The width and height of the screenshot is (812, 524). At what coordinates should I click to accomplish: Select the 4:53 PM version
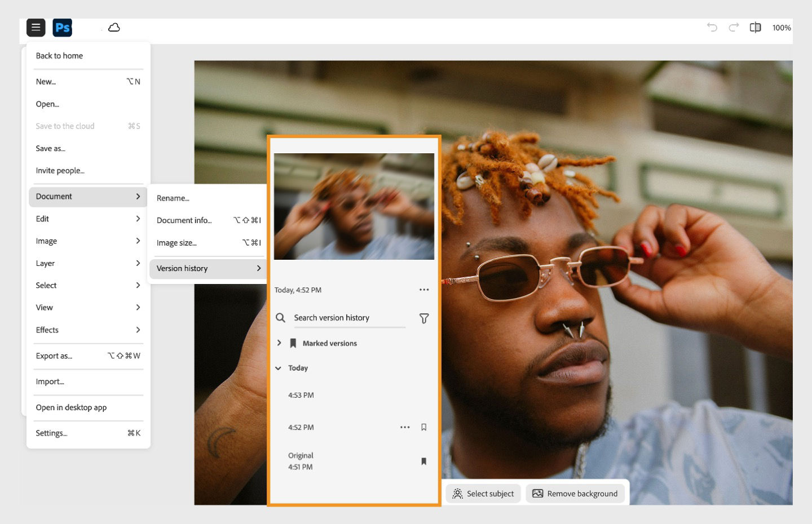click(x=354, y=396)
